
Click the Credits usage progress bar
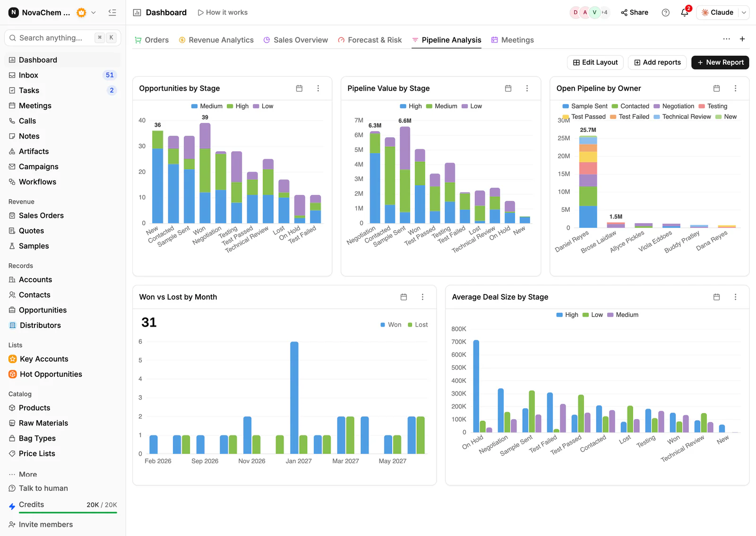tap(68, 512)
